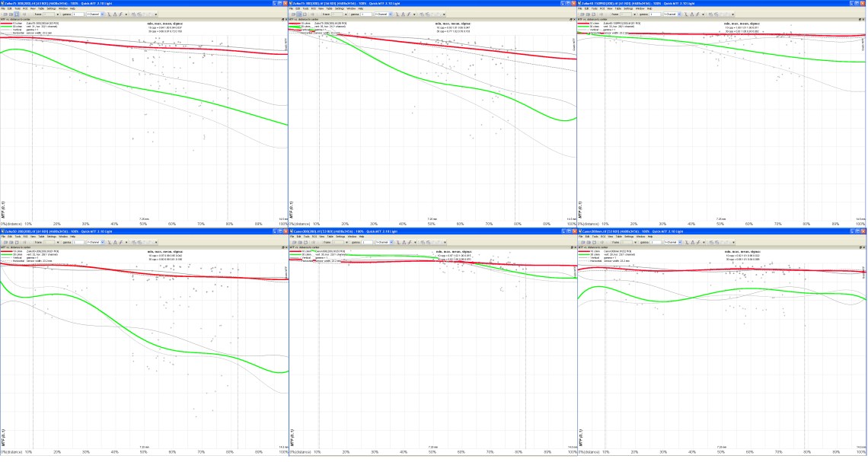Open the ROI menu in Zuiko50-200 window
The image size is (868, 462).
click(25, 237)
